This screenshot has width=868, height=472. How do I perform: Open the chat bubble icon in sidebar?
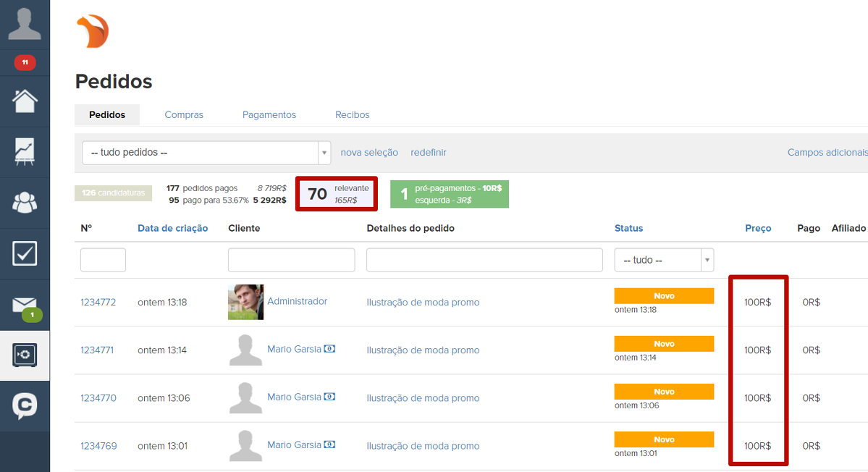(x=25, y=405)
